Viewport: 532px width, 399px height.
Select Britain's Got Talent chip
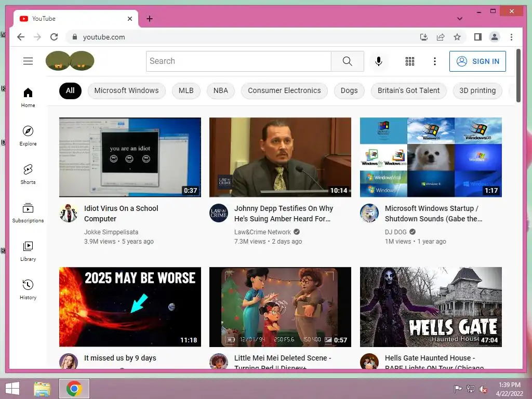(x=408, y=90)
